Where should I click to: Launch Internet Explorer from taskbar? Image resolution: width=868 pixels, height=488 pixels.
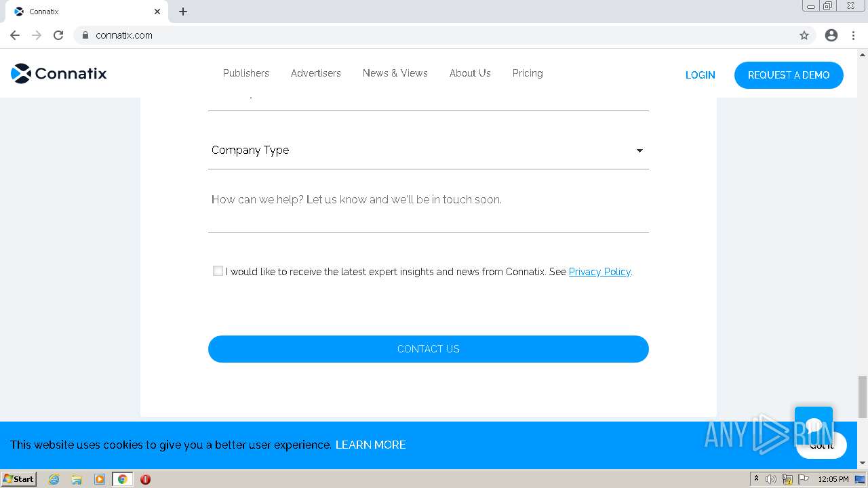54,479
